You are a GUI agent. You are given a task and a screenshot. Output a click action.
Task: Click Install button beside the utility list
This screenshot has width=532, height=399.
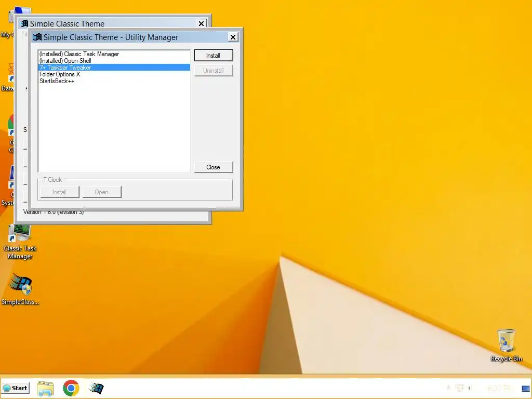[214, 55]
